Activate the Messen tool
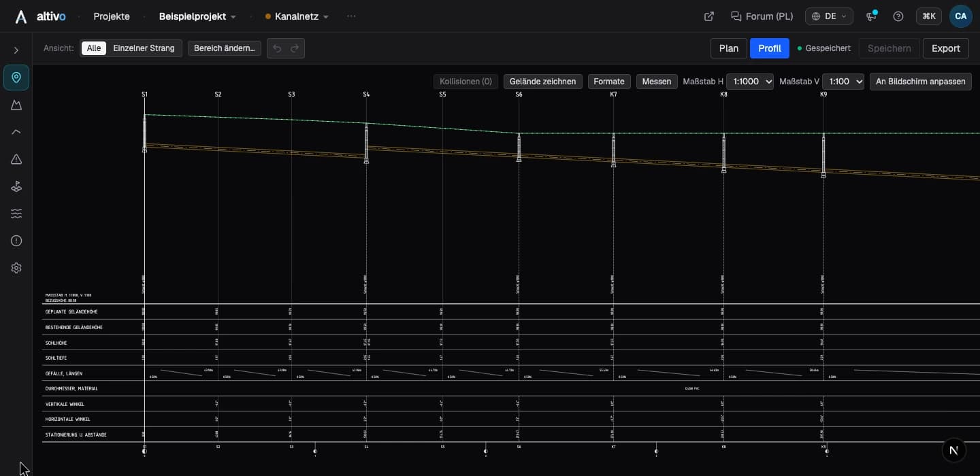980x476 pixels. [x=657, y=82]
